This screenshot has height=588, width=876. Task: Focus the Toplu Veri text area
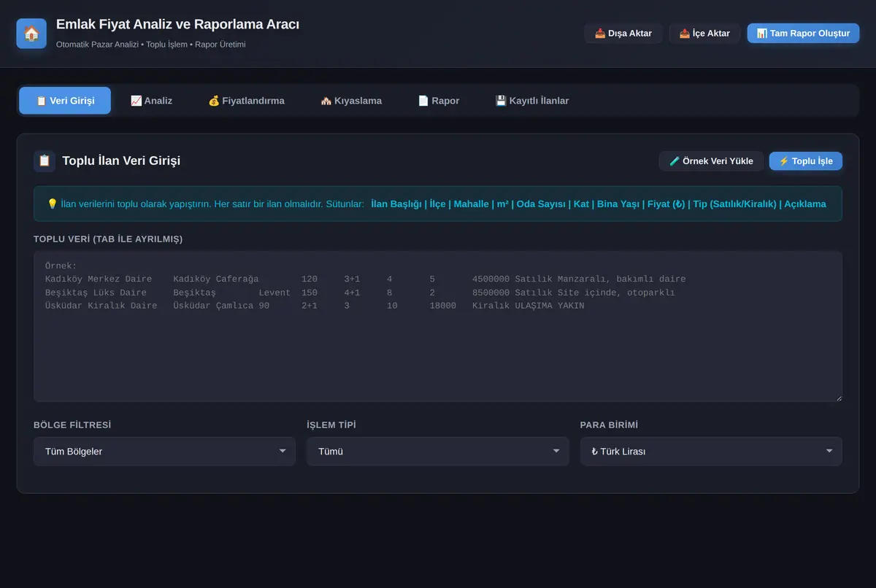point(438,327)
